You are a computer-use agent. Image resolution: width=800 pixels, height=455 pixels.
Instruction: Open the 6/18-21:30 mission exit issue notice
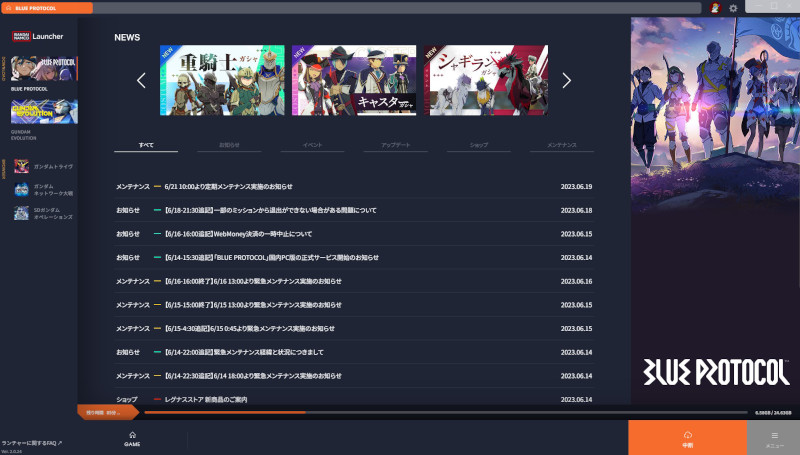coord(354,210)
